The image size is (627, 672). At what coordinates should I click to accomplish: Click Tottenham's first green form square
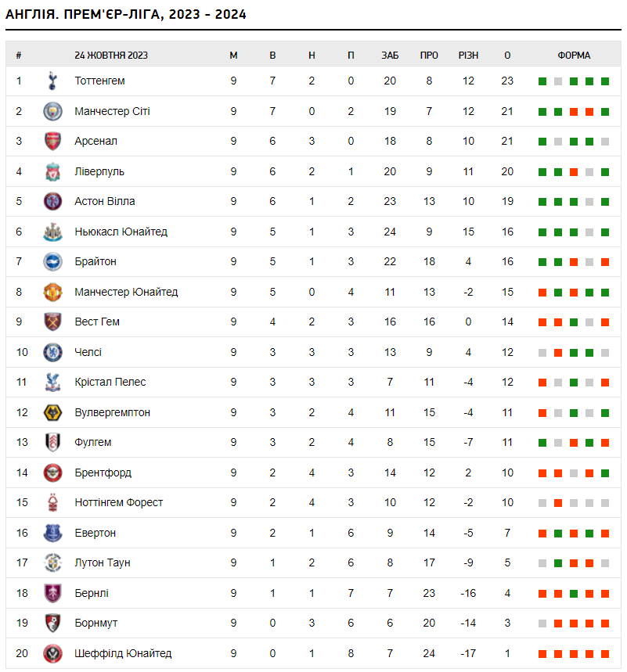coord(542,81)
